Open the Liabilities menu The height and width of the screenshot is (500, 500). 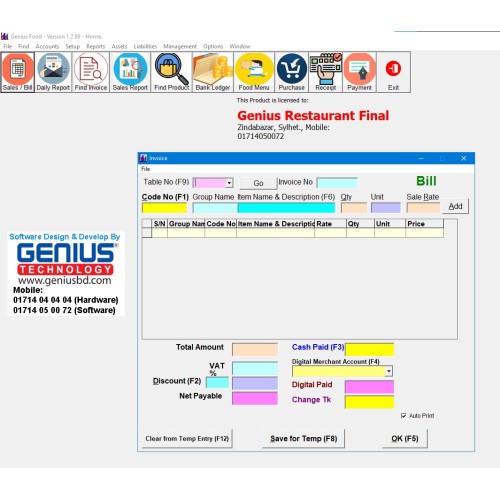coord(145,46)
